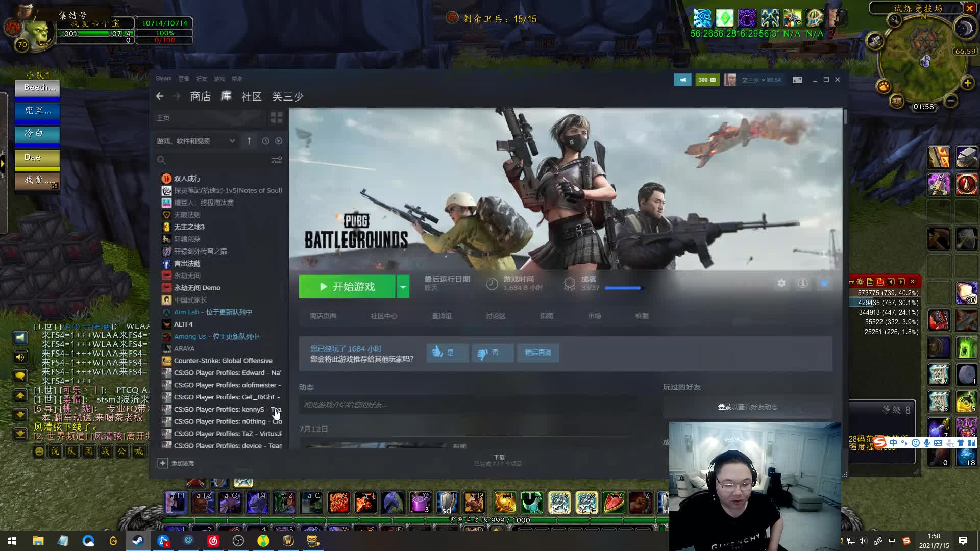Click 登录 to view friend activity
The width and height of the screenshot is (980, 551).
pyautogui.click(x=724, y=407)
